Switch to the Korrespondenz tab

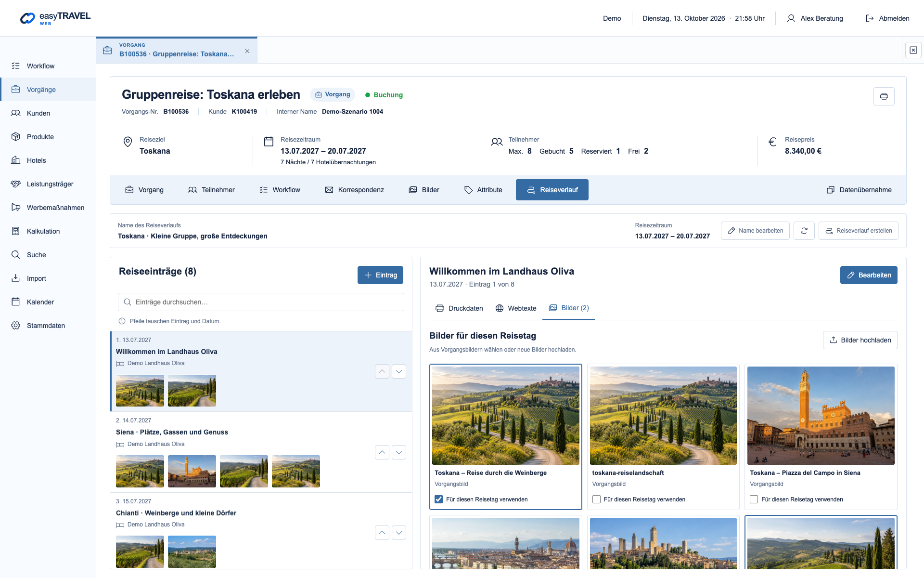click(x=355, y=190)
